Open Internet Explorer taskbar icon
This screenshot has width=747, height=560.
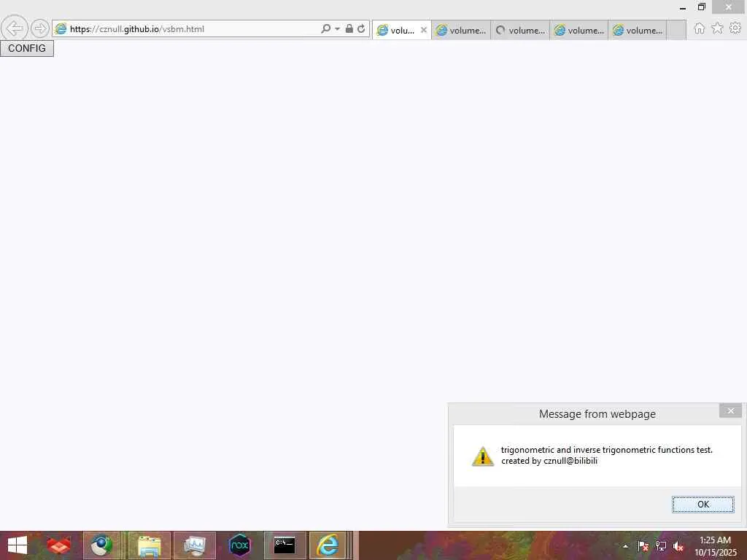tap(328, 545)
